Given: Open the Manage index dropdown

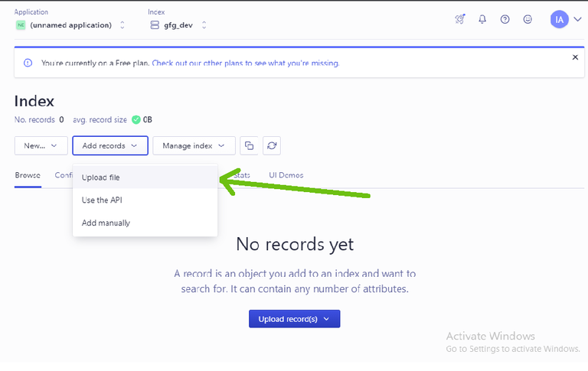Looking at the screenshot, I should click(x=194, y=145).
